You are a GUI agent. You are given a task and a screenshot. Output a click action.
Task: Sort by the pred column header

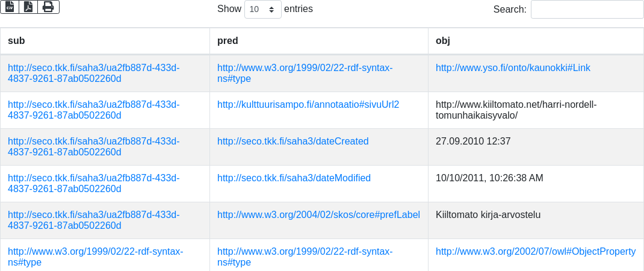coord(228,41)
